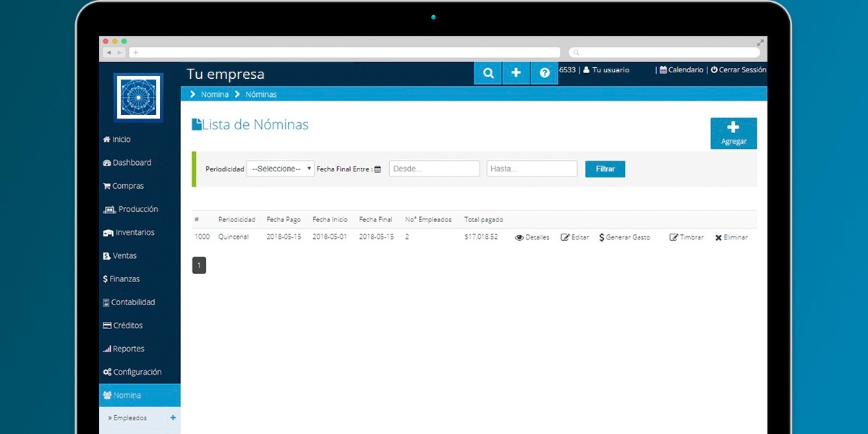Screen dimensions: 868x434
Task: Click Tu usuario in header
Action: click(605, 70)
